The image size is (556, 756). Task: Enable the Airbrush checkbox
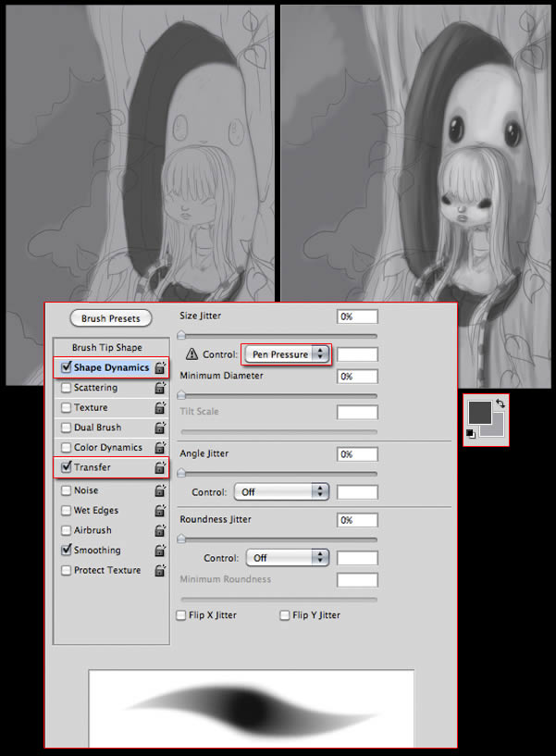[x=66, y=530]
